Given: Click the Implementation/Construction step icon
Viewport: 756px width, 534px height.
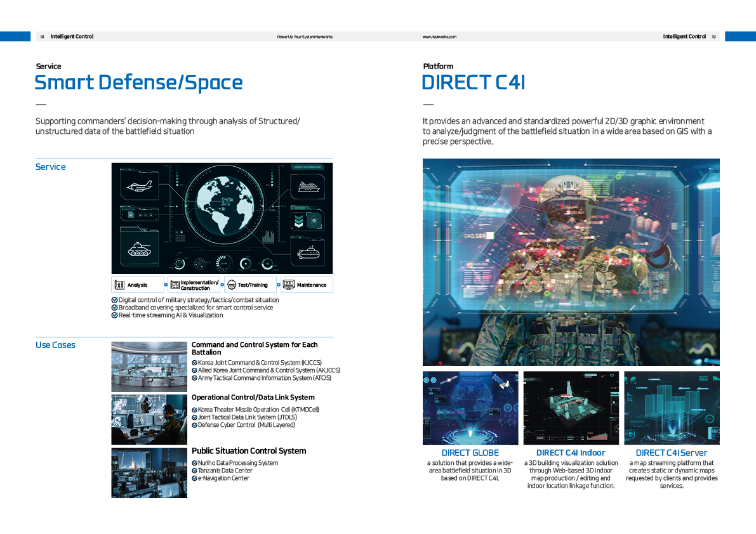Looking at the screenshot, I should click(175, 285).
